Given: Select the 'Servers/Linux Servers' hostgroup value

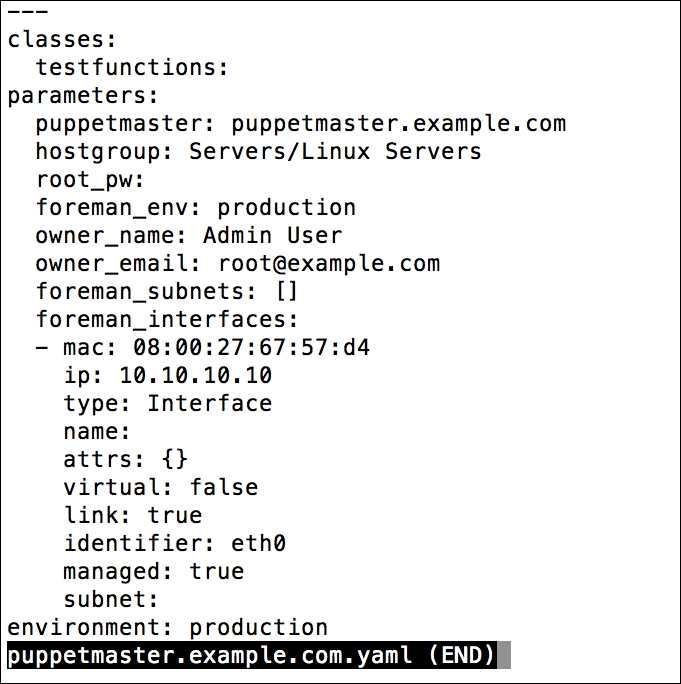Looking at the screenshot, I should coord(335,152).
